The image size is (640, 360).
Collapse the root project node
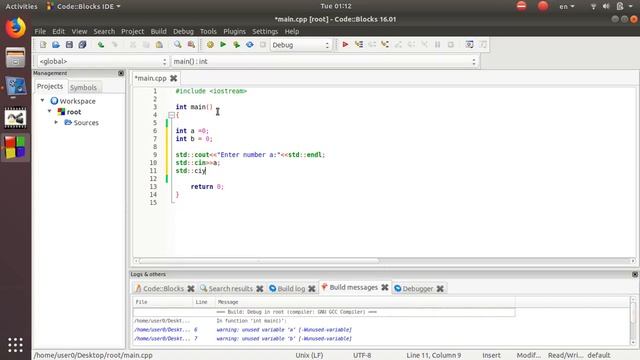(50, 111)
